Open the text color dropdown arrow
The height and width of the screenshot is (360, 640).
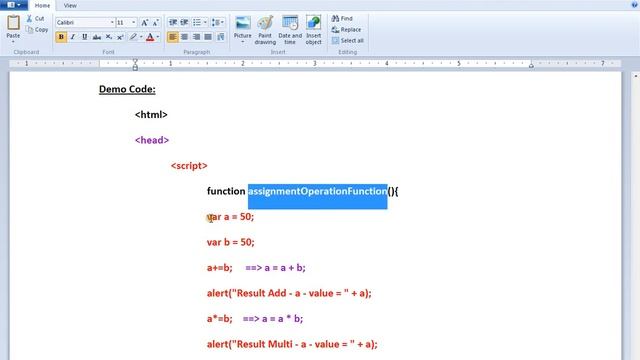pos(158,37)
